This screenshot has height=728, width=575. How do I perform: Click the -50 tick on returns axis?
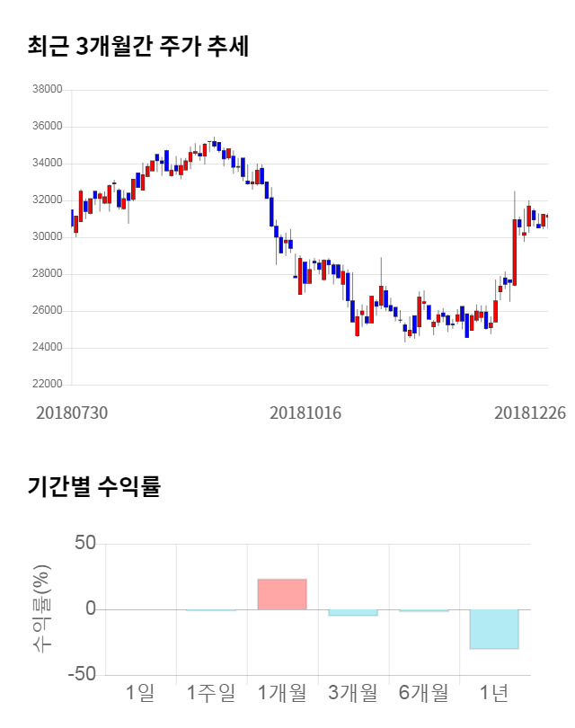pos(81,675)
